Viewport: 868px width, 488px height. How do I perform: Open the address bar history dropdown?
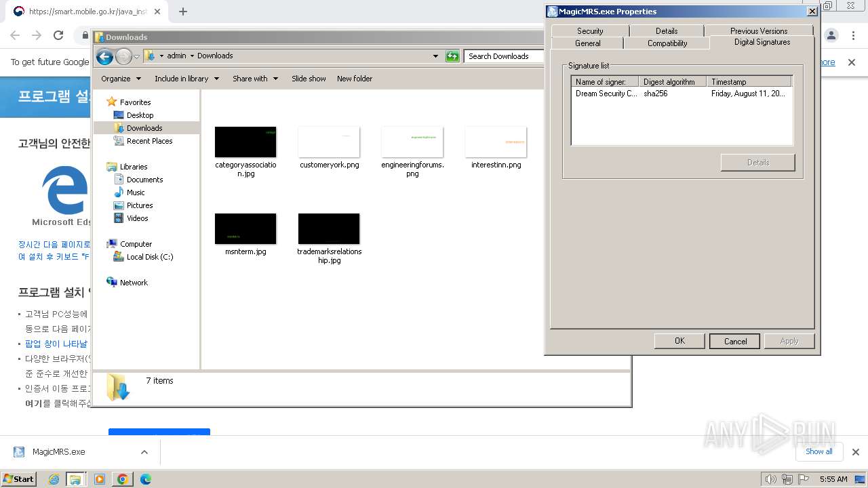pos(435,56)
